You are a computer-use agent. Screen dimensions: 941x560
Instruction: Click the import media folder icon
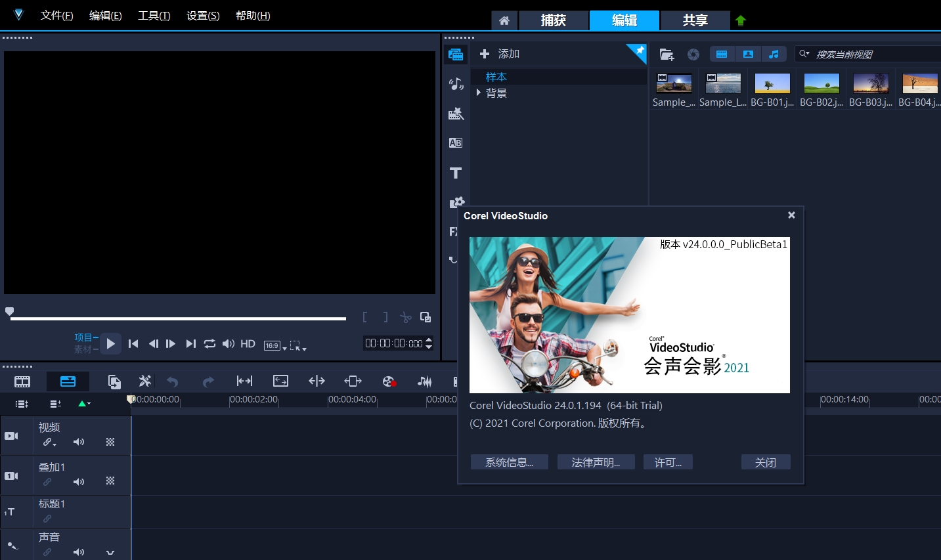tap(667, 54)
